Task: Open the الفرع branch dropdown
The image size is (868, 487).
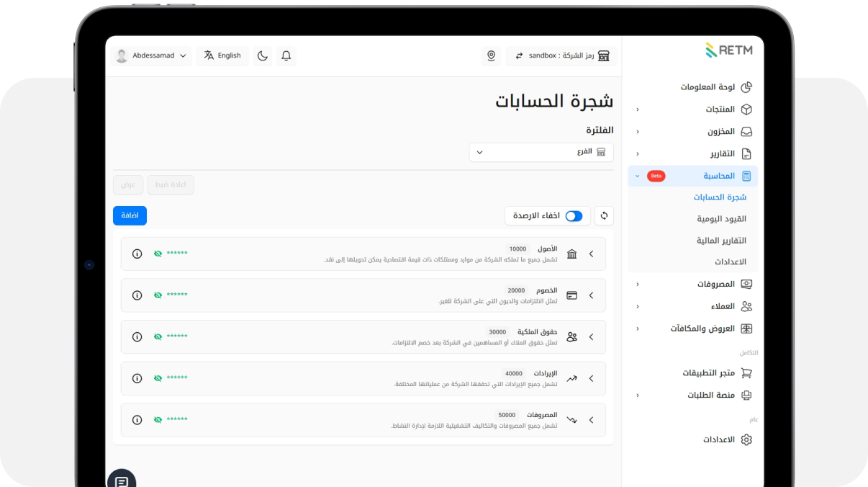Action: (x=541, y=152)
